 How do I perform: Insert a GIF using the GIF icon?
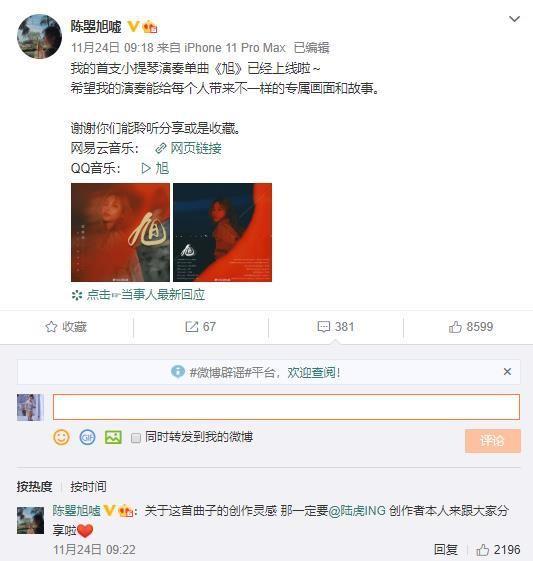pyautogui.click(x=87, y=437)
